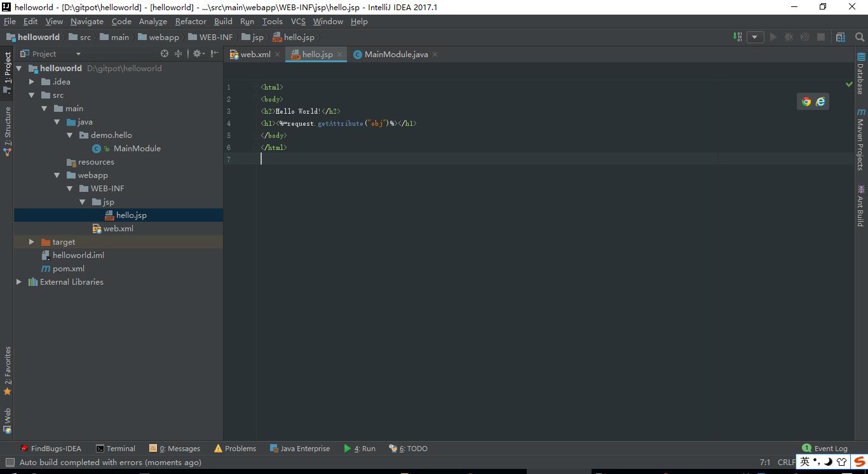Toggle tool window buttons in status bar corner

pyautogui.click(x=9, y=463)
